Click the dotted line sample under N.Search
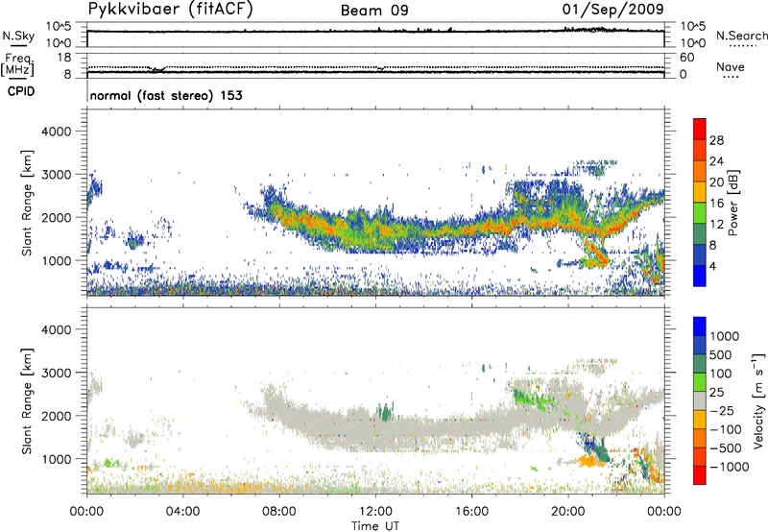Screen dimensions: 768x532 tap(742, 46)
